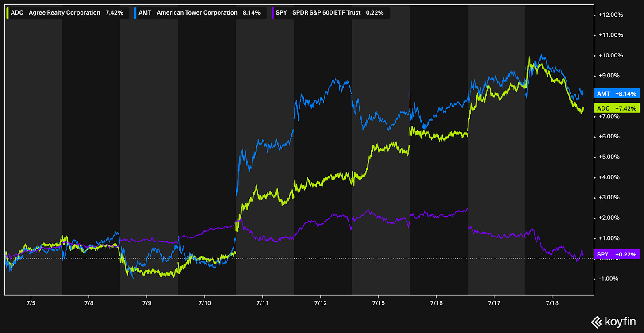Image resolution: width=644 pixels, height=333 pixels.
Task: Click the 7/15 date label
Action: (x=379, y=303)
